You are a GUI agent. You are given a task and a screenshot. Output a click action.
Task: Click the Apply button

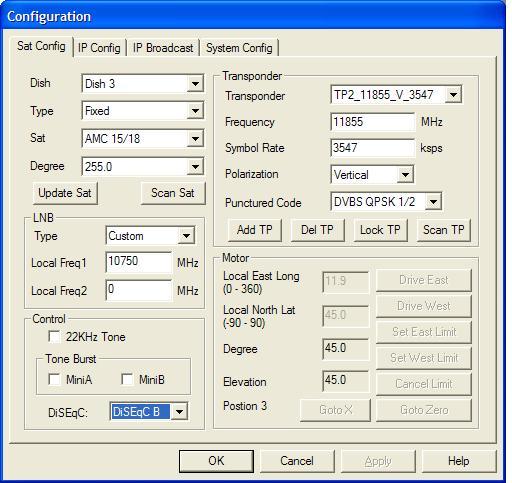pyautogui.click(x=378, y=461)
